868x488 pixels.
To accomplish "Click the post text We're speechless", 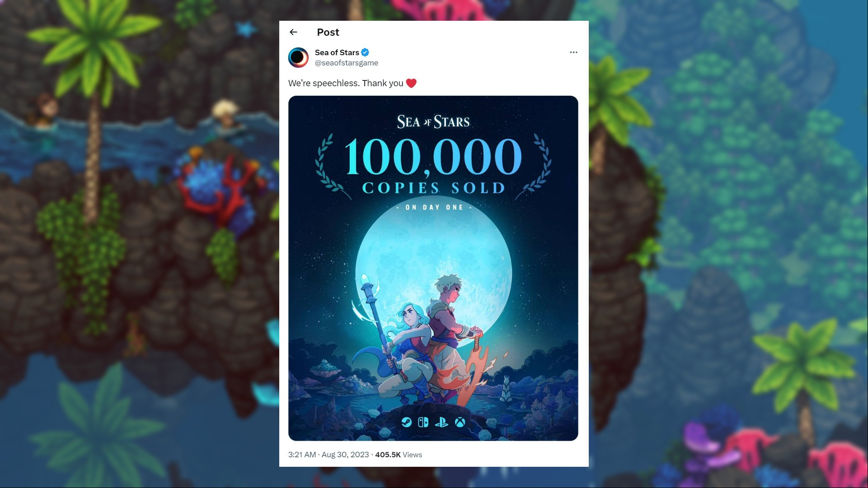I will pos(324,83).
